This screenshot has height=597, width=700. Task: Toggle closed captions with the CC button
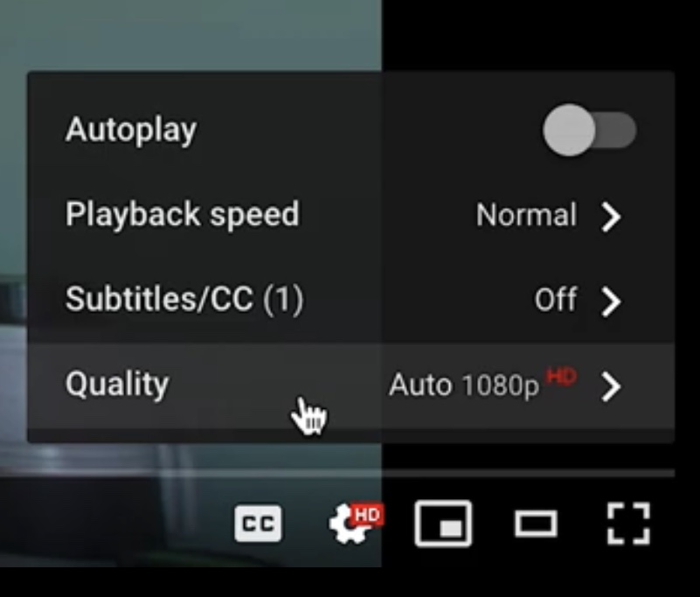(258, 524)
